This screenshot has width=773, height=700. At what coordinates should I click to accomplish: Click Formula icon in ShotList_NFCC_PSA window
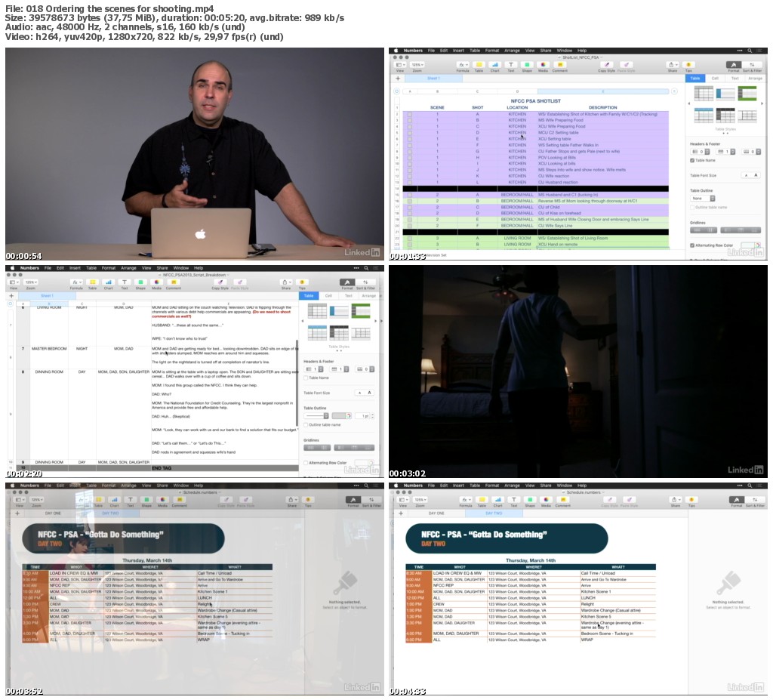pyautogui.click(x=462, y=65)
